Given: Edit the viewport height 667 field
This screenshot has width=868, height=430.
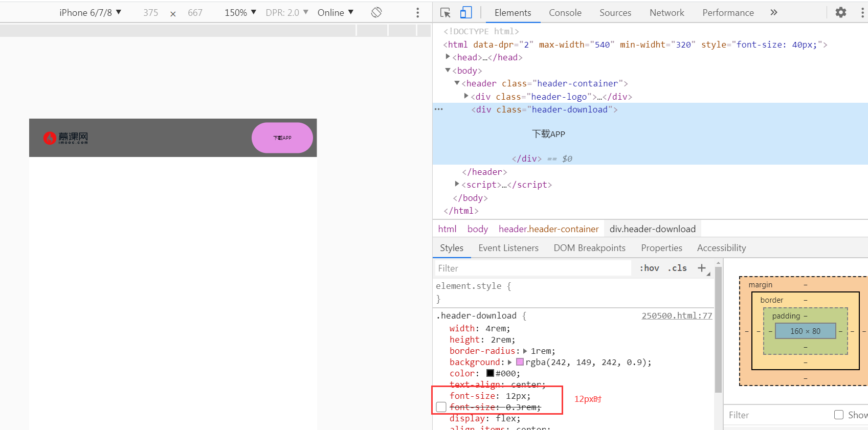Looking at the screenshot, I should 195,13.
